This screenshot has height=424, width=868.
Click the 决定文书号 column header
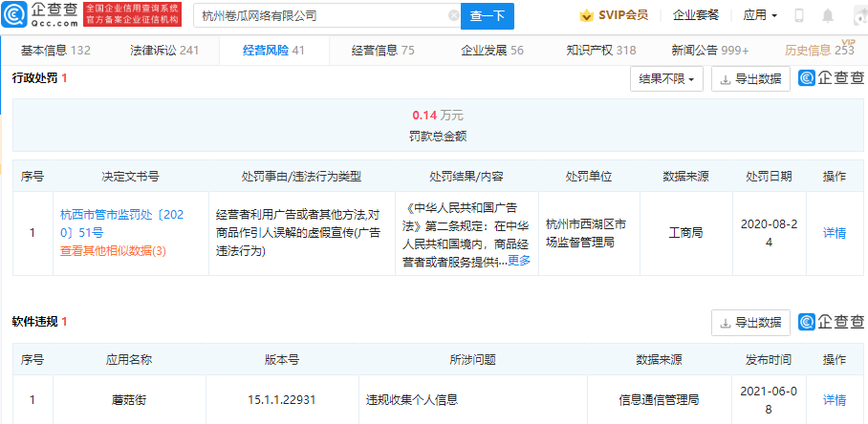(x=131, y=177)
